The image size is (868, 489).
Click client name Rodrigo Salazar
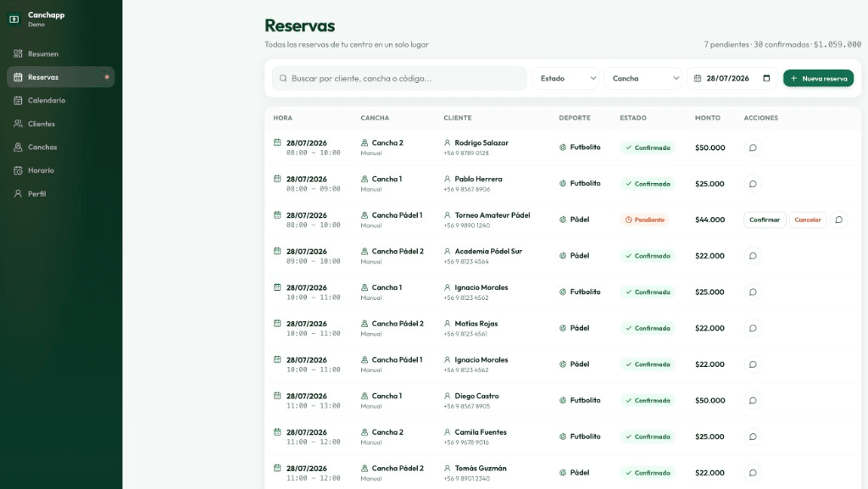point(481,142)
